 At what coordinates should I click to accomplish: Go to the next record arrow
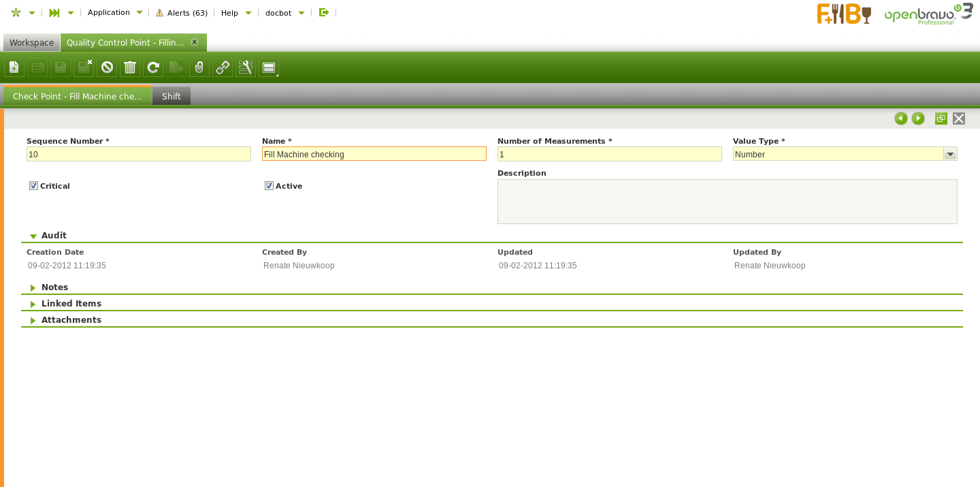point(918,119)
